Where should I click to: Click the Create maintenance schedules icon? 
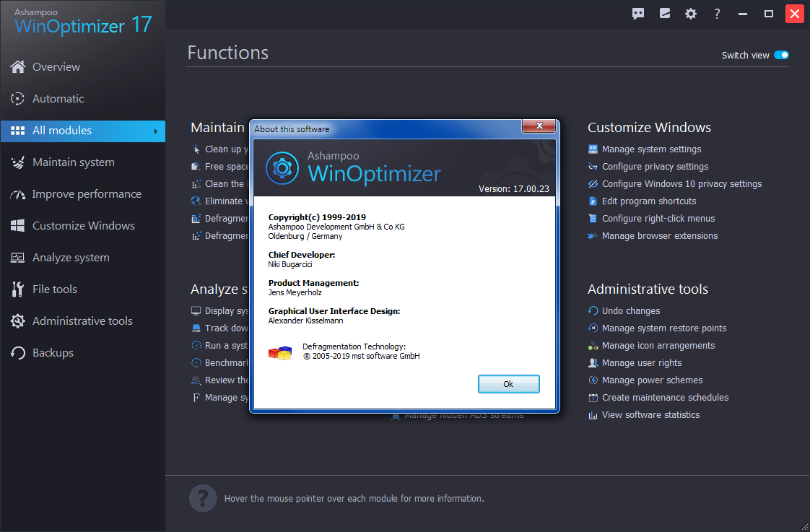pos(593,398)
